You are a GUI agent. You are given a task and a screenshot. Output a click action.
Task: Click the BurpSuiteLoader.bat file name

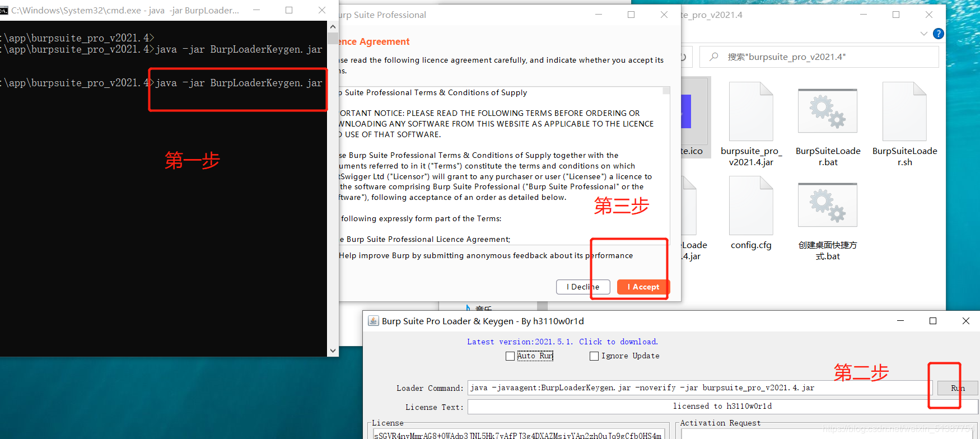pos(828,157)
